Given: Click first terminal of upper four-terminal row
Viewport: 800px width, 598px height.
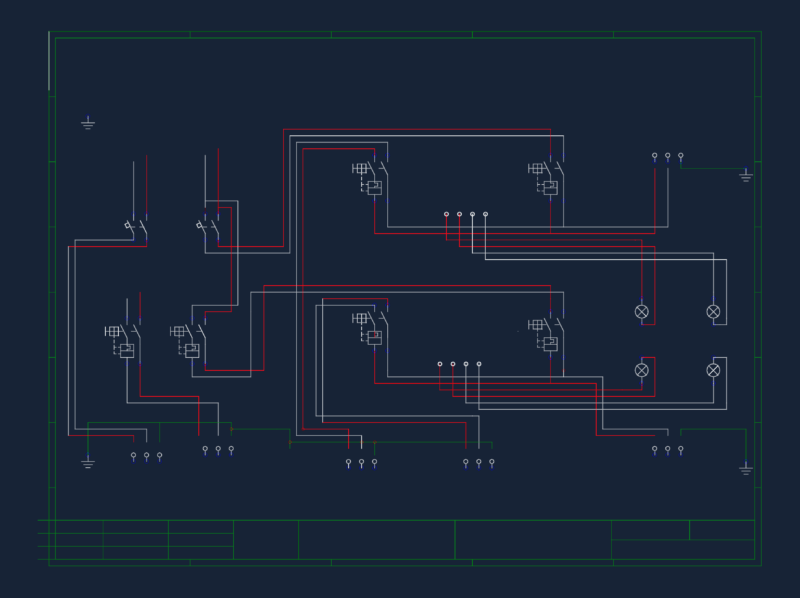Looking at the screenshot, I should tap(446, 216).
